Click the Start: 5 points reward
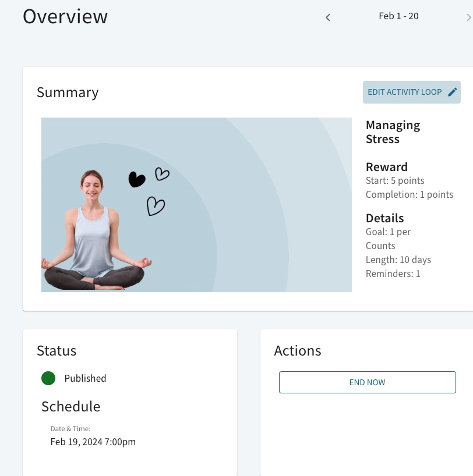This screenshot has height=476, width=473. point(395,180)
